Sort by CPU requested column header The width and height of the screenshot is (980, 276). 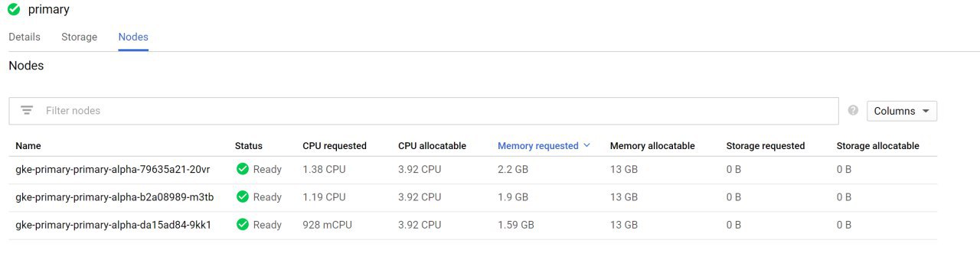click(335, 145)
